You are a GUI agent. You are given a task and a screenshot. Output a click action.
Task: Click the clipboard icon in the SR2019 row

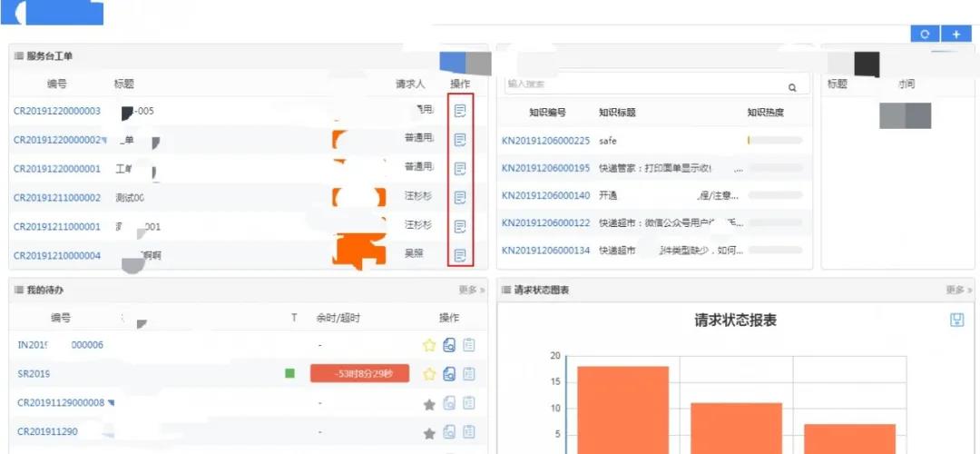(469, 374)
